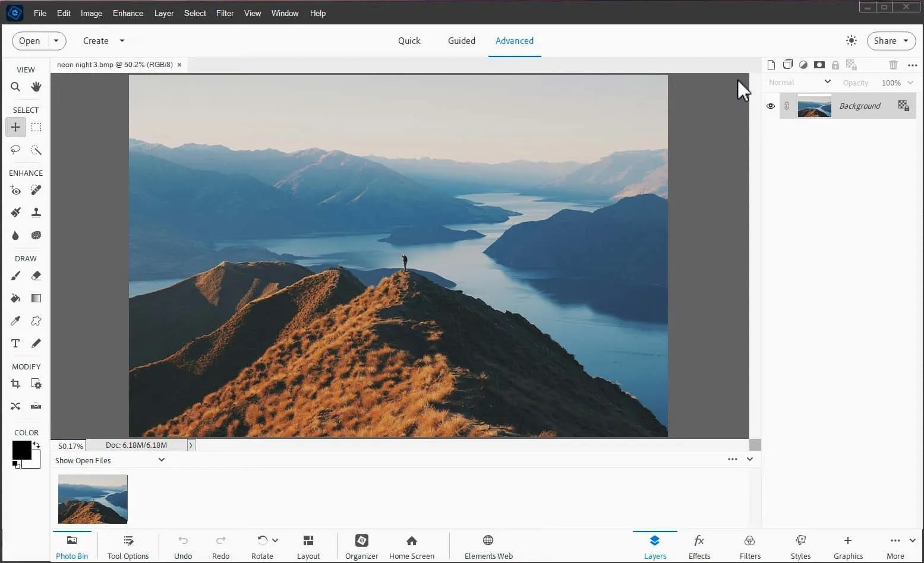Swap foreground and background colors
Screen dimensions: 924x563
37,444
